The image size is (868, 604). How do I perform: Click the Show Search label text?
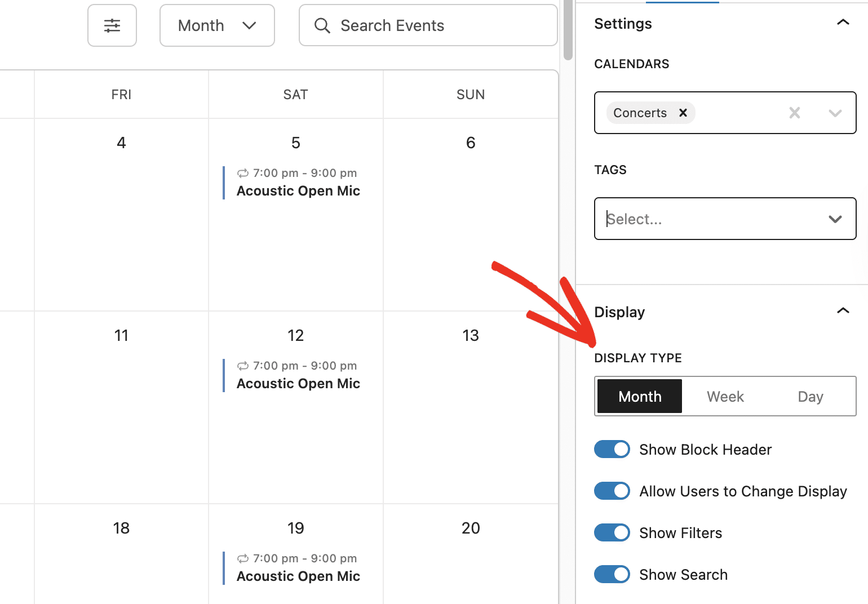pos(683,575)
